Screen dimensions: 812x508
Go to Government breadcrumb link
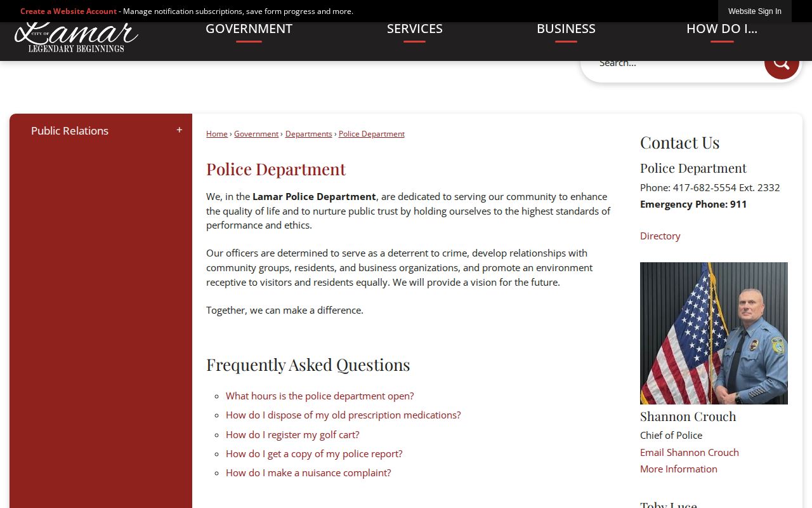[x=256, y=134]
